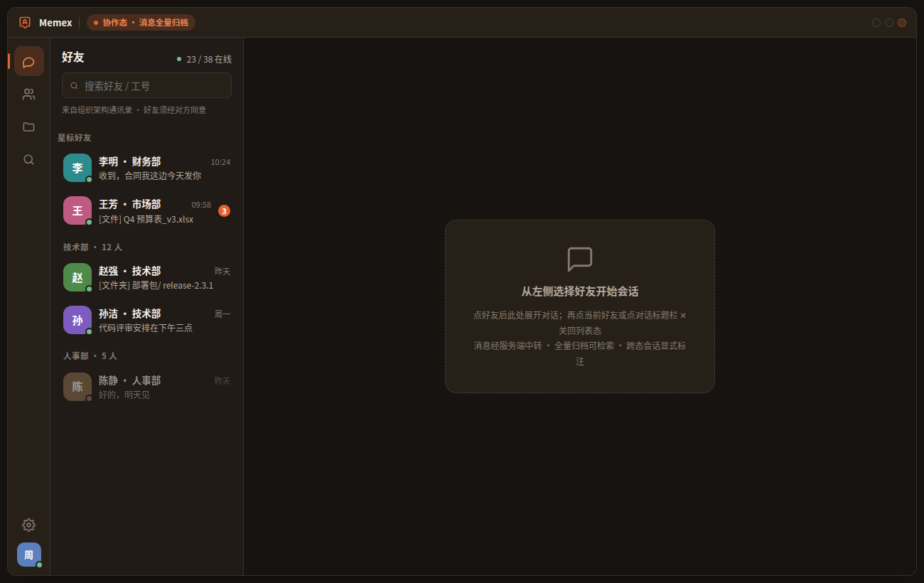
Task: Click the 09:58 timestamp on 王芳
Action: click(201, 205)
